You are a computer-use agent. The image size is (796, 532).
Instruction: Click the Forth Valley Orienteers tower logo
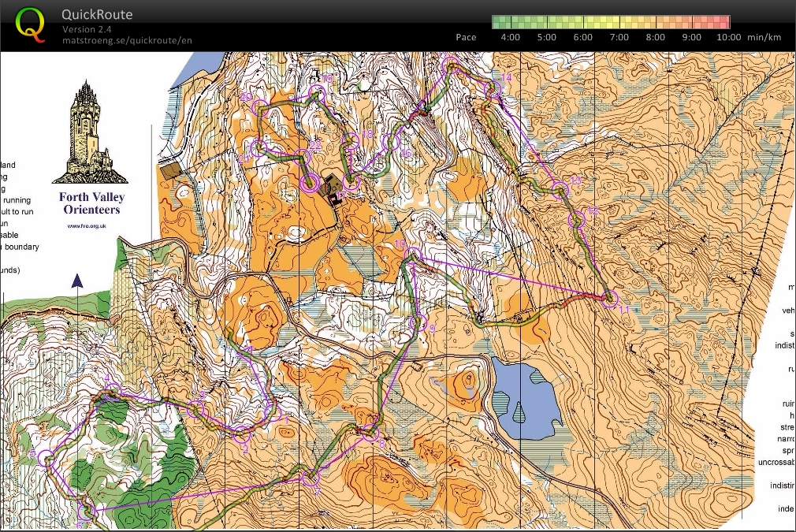click(x=90, y=132)
